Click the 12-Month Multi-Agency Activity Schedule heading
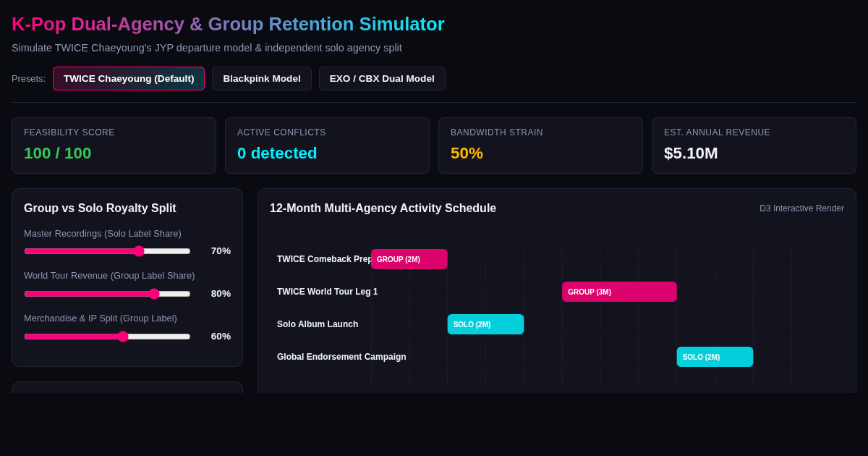 [x=383, y=208]
